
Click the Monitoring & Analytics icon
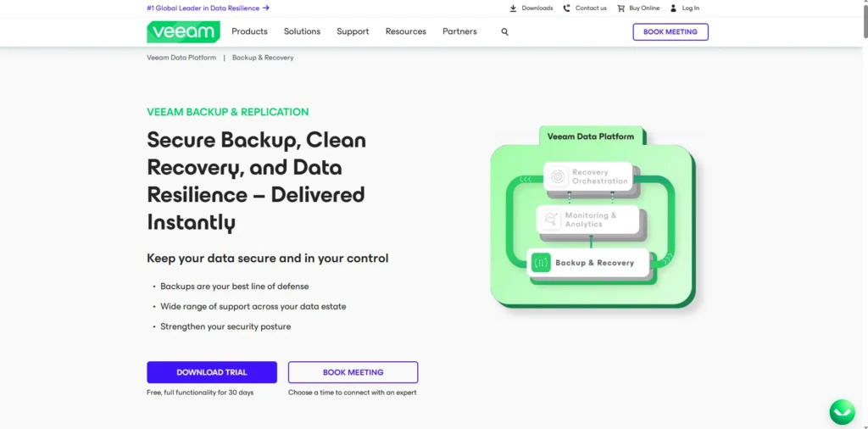[550, 220]
